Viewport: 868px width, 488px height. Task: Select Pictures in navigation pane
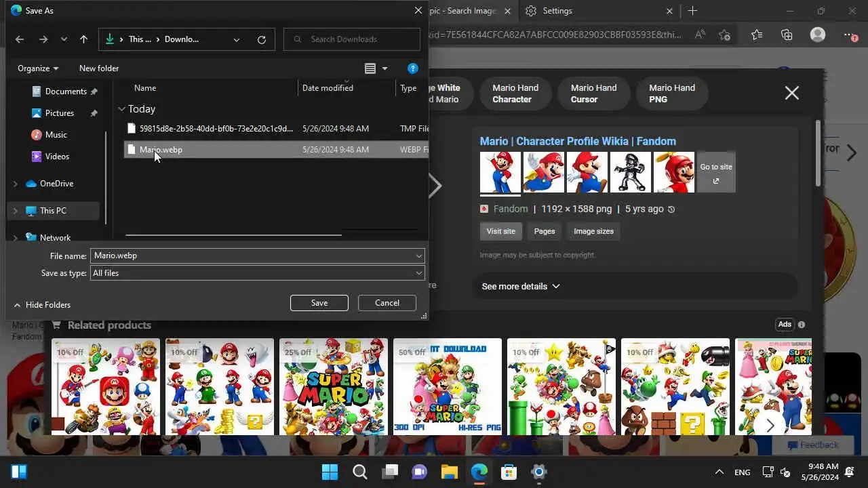[x=60, y=113]
